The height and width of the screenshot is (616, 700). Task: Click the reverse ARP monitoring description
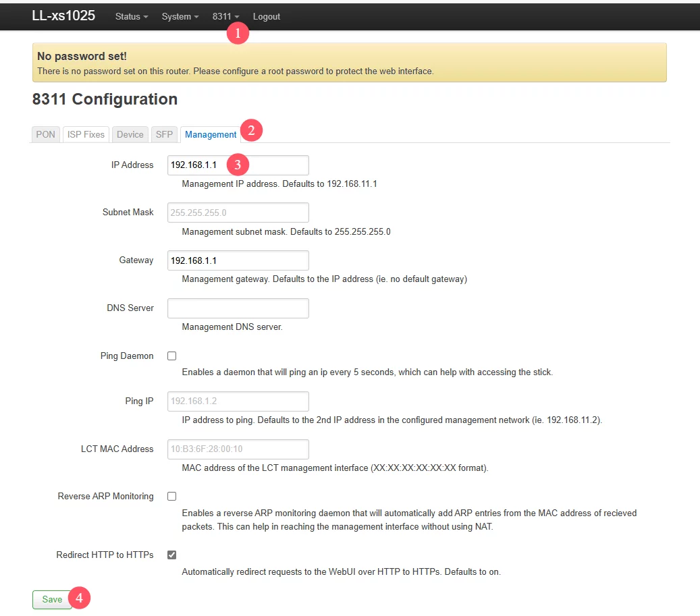[409, 520]
